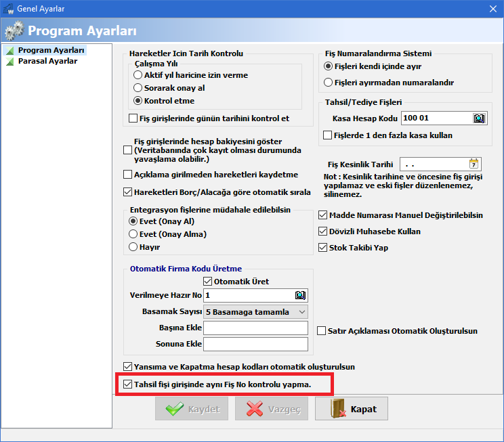
Task: Click the app icon in Genel Ayarlar title bar
Action: point(8,9)
